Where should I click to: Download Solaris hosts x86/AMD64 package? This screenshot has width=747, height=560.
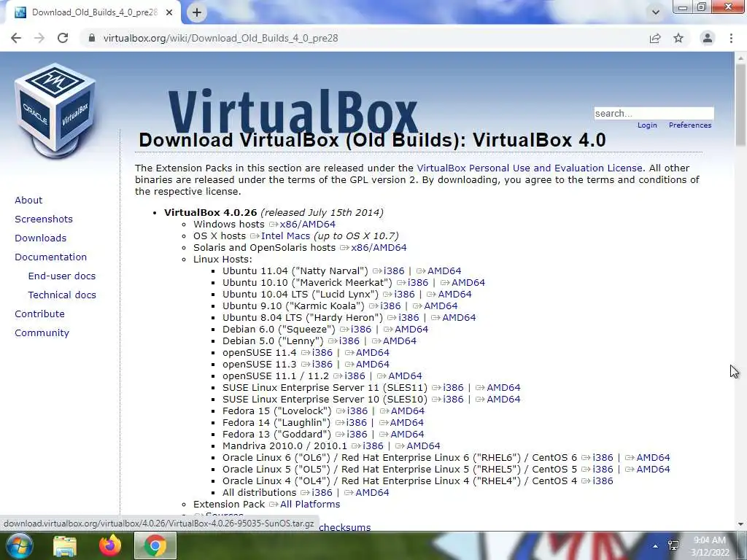pos(379,248)
